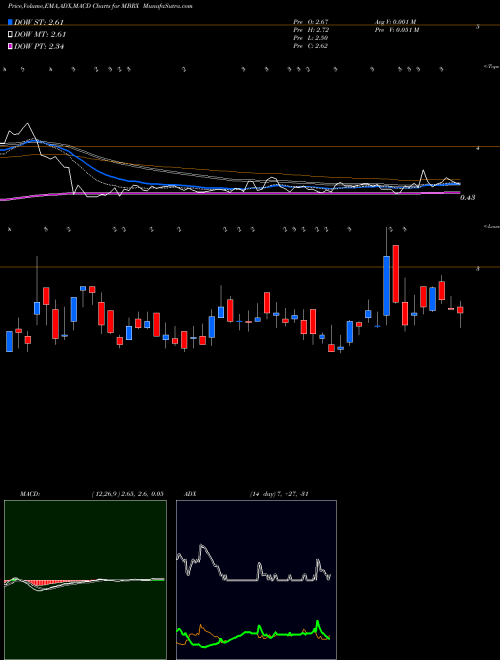Viewport: 500px width, 660px height.
Task: Select the 'DOW MT: 2.61' legend label
Action: (40, 34)
